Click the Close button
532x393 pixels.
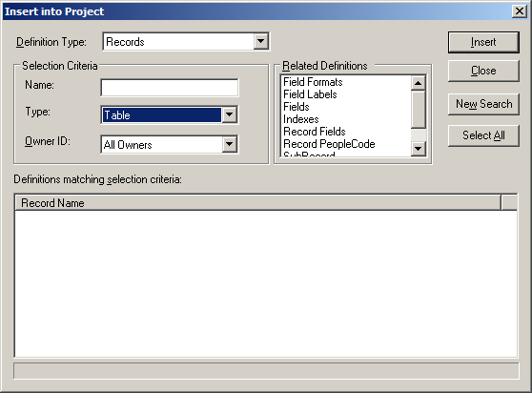[483, 71]
